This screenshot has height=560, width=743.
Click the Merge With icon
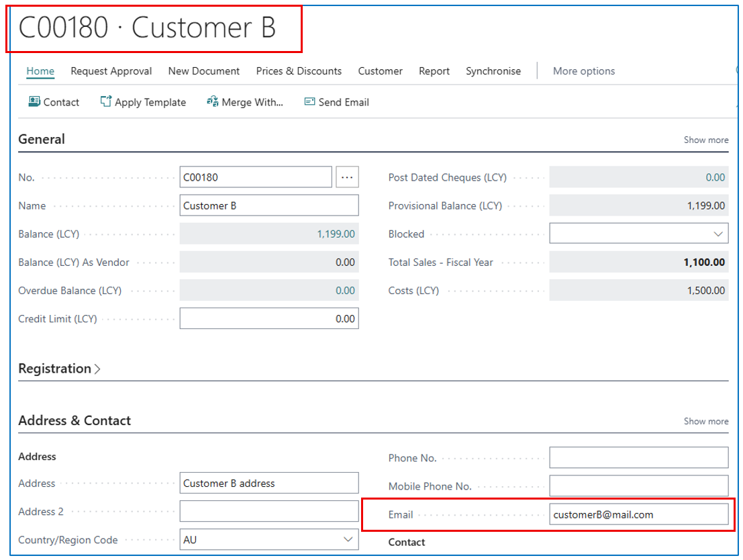pyautogui.click(x=213, y=102)
